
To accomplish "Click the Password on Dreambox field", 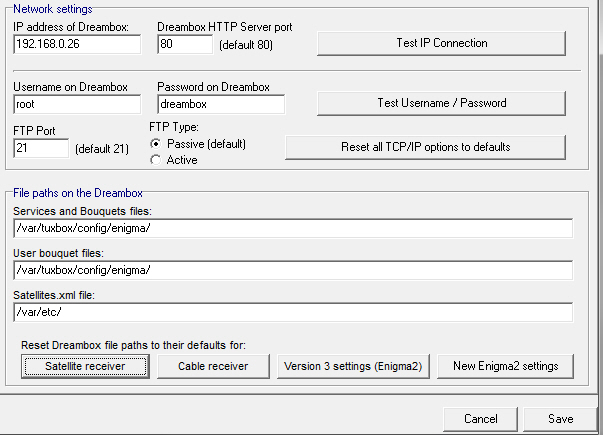I will 221,104.
